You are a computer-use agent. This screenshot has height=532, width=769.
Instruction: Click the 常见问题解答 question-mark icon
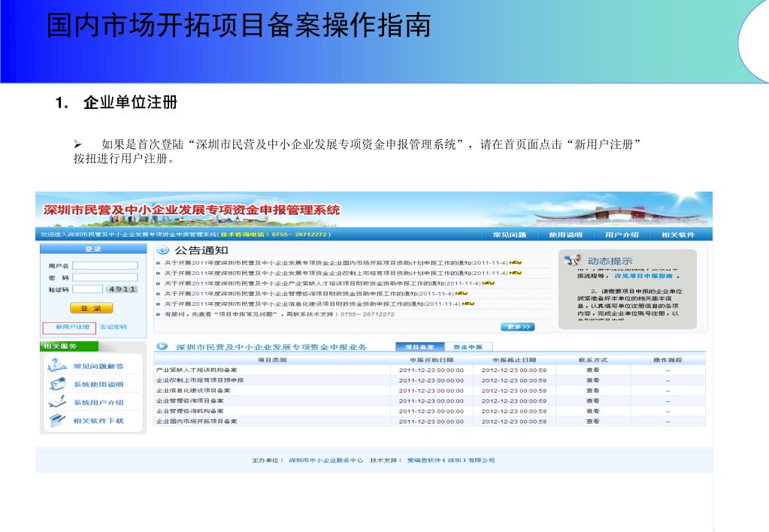[56, 366]
